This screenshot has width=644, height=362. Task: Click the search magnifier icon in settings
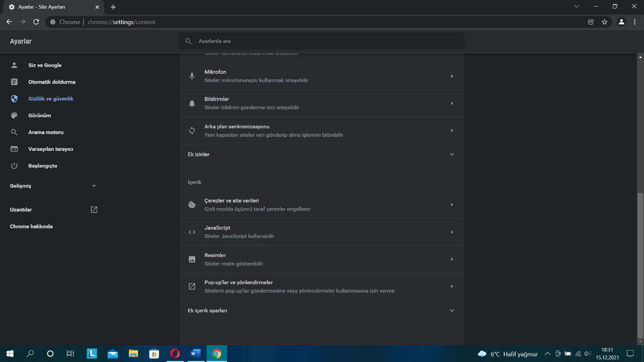[x=189, y=41]
